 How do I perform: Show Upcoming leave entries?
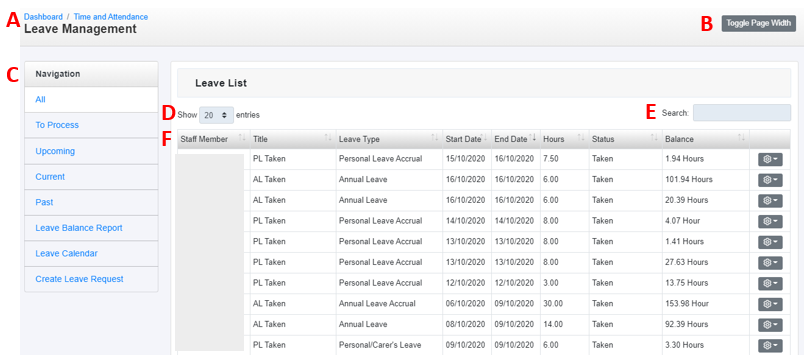click(91, 151)
